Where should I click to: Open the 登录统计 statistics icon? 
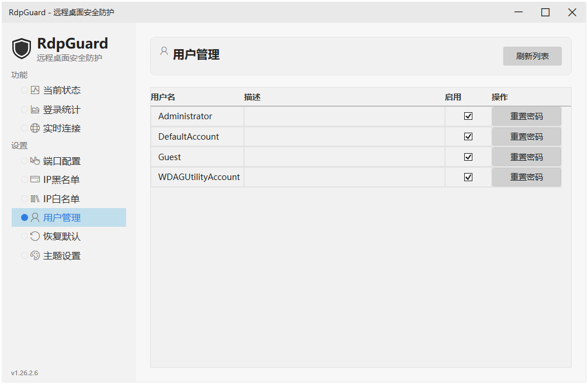click(34, 109)
